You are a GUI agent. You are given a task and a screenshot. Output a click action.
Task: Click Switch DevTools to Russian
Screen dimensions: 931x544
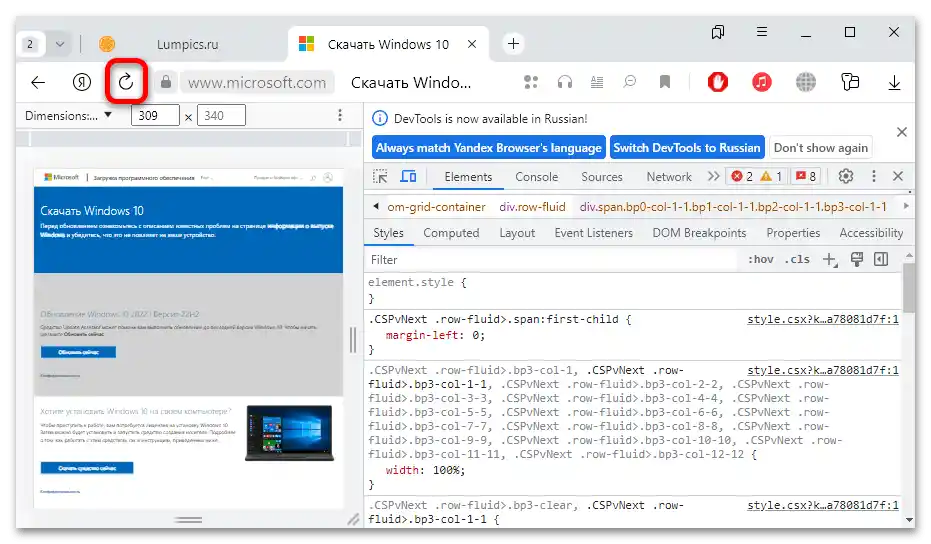[x=687, y=148]
